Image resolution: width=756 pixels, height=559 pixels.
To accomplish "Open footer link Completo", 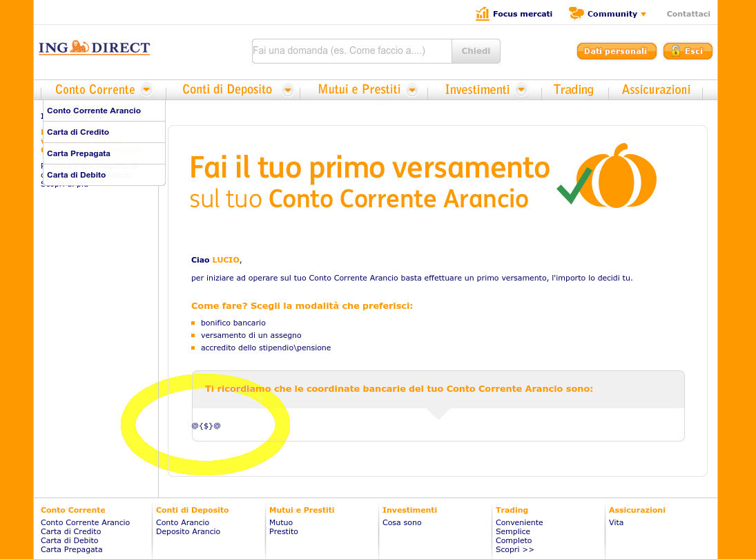I will click(514, 540).
